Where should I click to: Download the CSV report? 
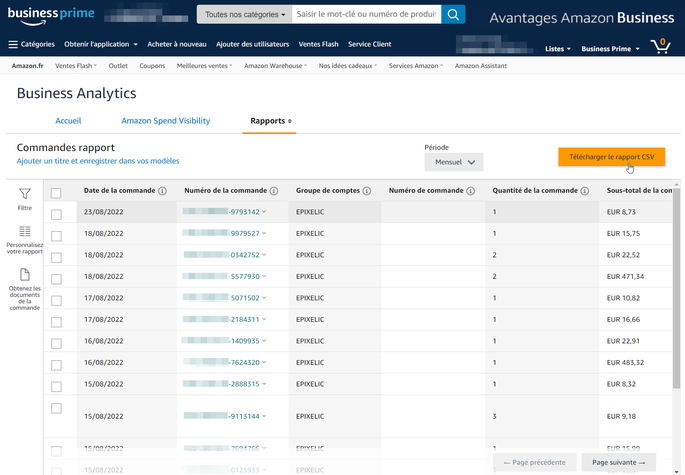click(x=611, y=157)
